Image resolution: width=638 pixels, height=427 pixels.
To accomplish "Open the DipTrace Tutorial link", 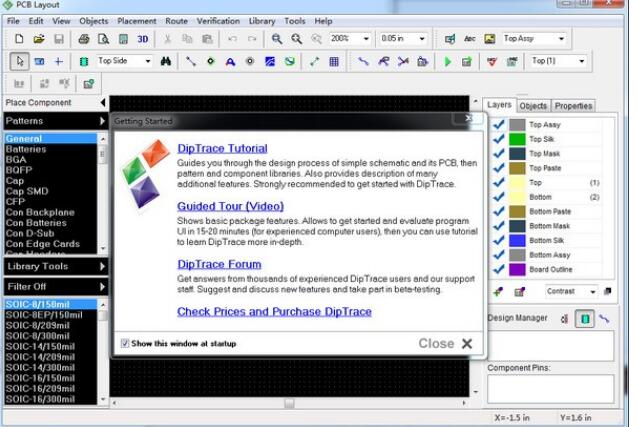I will click(222, 148).
